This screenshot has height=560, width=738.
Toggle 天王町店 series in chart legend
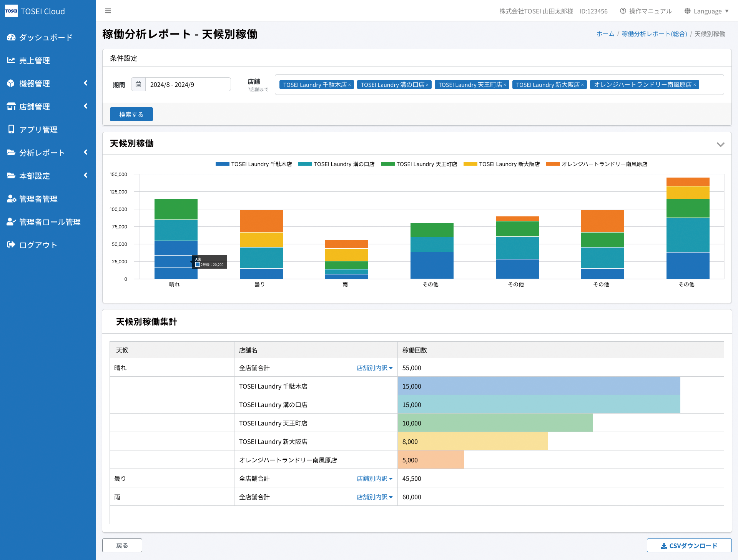(x=419, y=164)
